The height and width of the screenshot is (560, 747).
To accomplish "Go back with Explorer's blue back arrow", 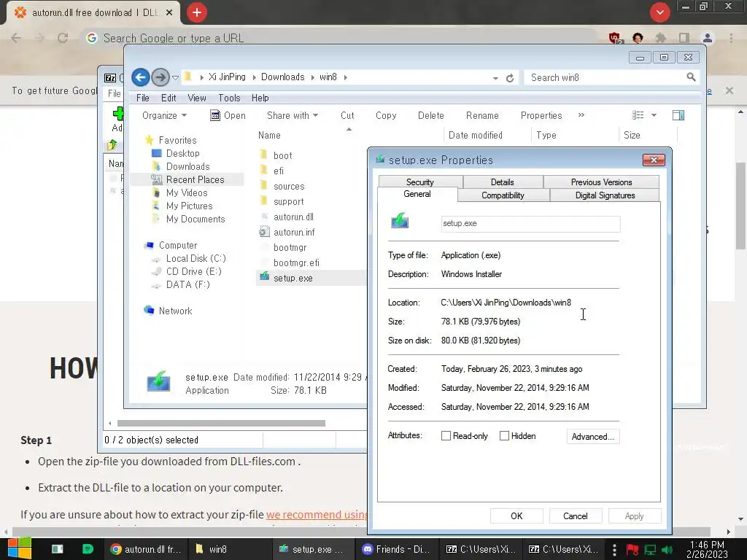I will (141, 77).
